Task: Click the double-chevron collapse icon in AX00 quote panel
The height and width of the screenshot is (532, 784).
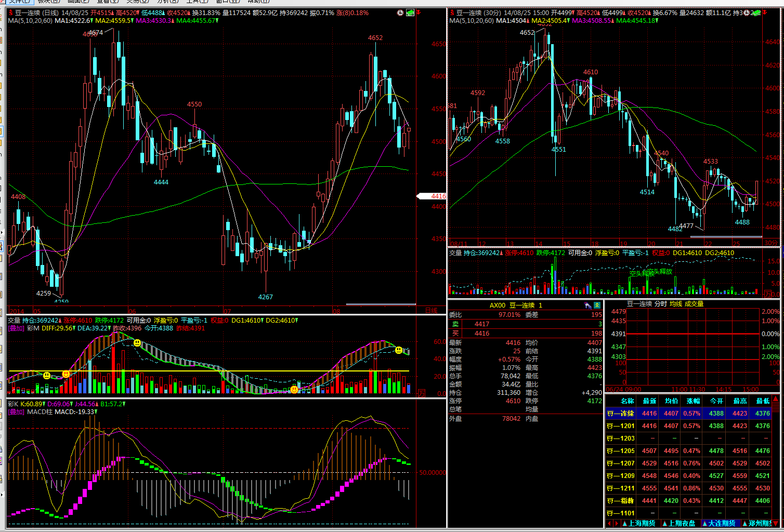Action: pyautogui.click(x=597, y=305)
